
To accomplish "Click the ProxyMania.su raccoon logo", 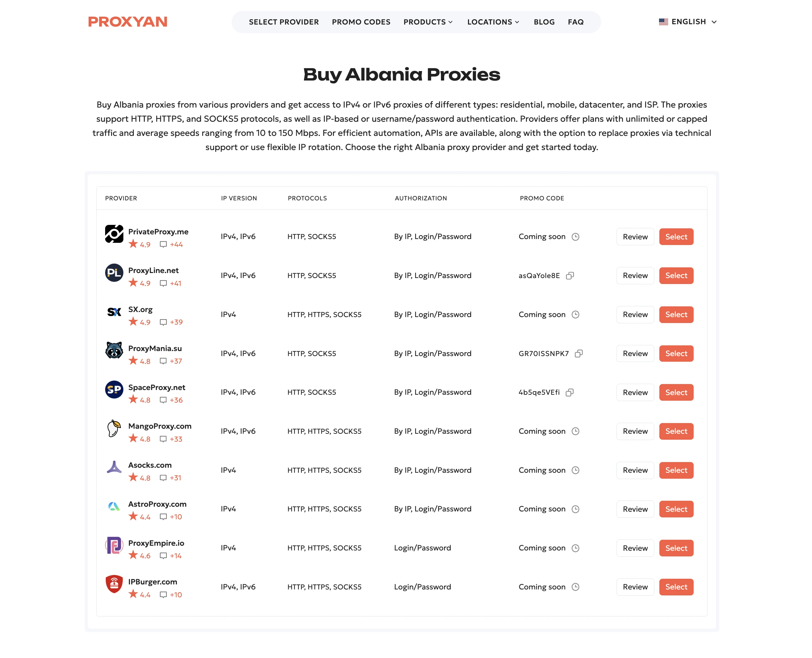I will [114, 350].
